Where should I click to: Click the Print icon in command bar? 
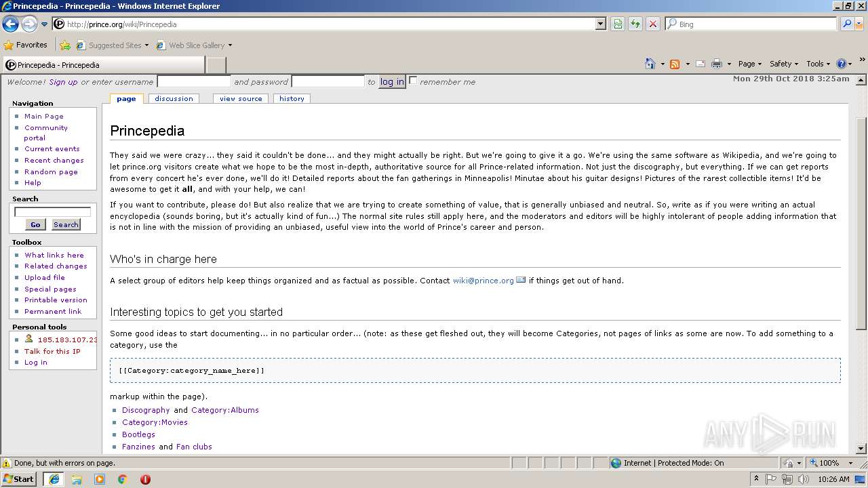[717, 64]
